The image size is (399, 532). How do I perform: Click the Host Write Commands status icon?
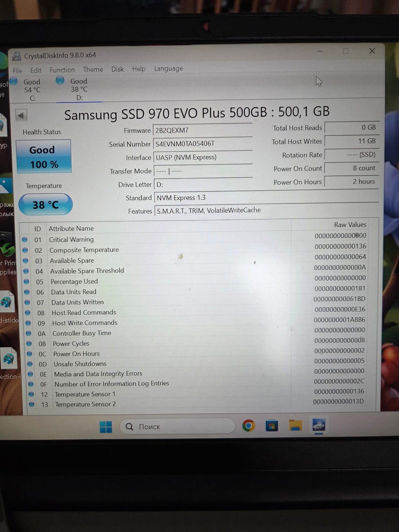[28, 323]
